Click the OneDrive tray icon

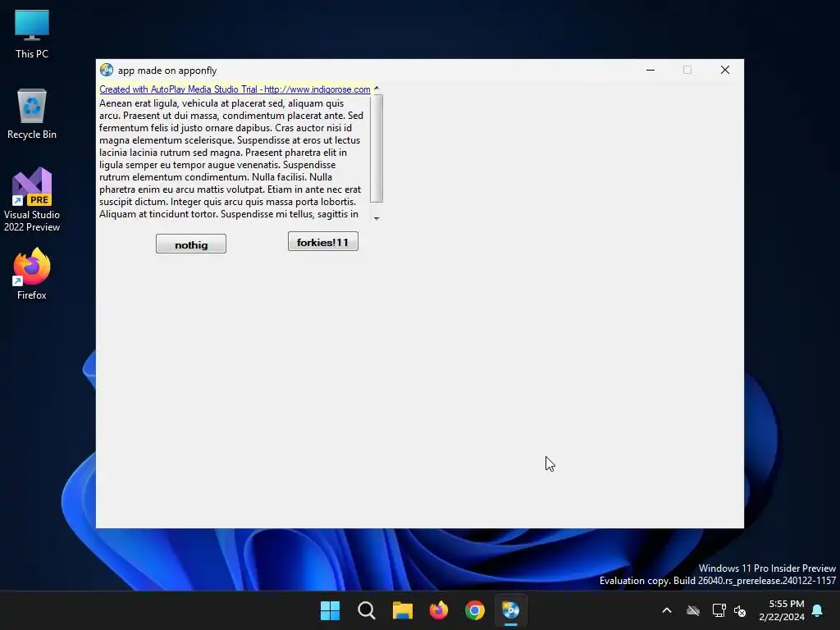(x=693, y=610)
